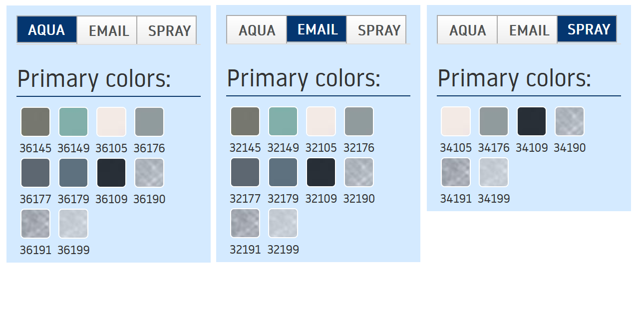Pick metallic swatch 32191
This screenshot has height=331, width=644.
pos(245,223)
